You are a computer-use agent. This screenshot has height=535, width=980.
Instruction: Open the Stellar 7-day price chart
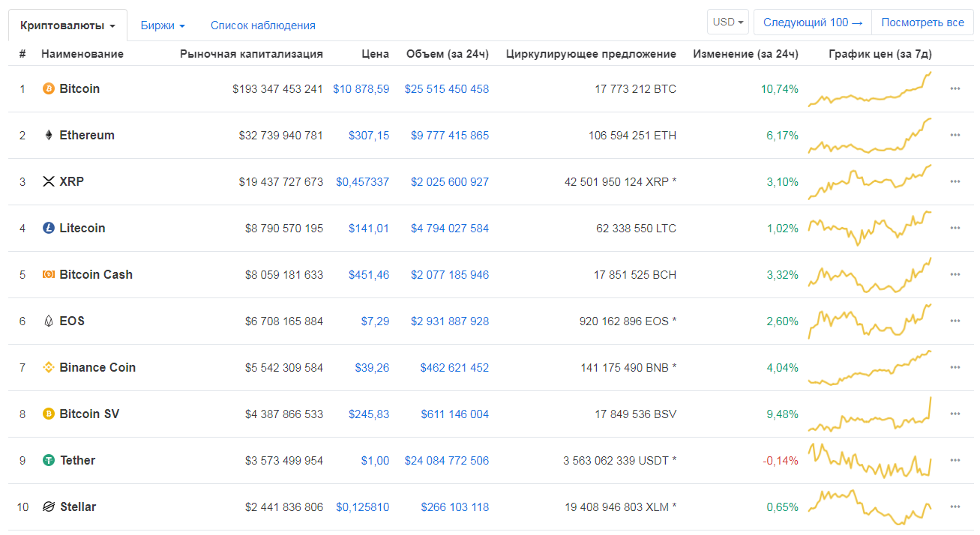click(x=870, y=507)
